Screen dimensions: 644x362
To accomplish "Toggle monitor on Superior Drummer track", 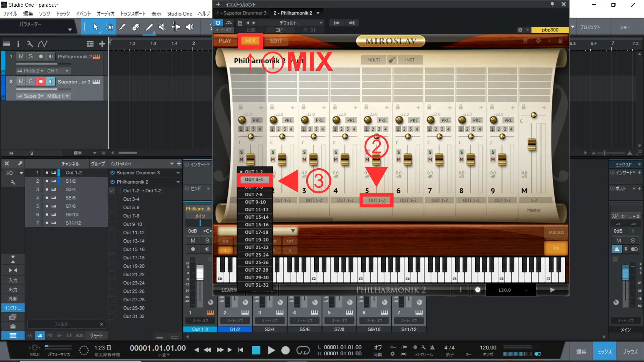I will 50,81.
